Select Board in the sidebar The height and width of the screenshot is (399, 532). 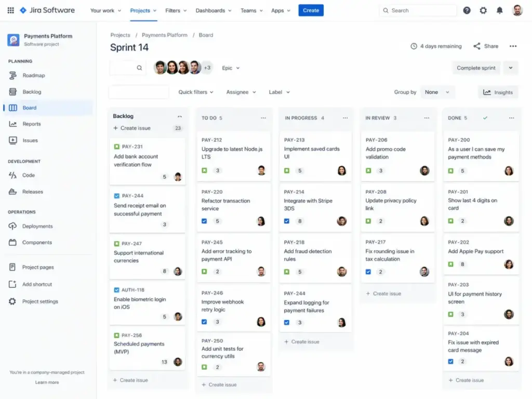click(48, 108)
